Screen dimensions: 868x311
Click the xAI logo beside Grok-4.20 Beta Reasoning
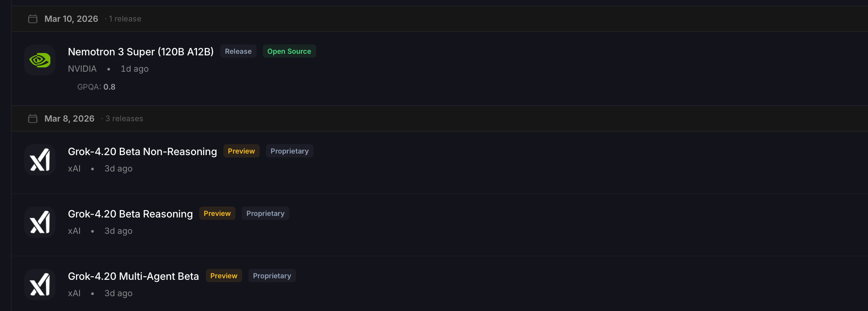coord(40,222)
